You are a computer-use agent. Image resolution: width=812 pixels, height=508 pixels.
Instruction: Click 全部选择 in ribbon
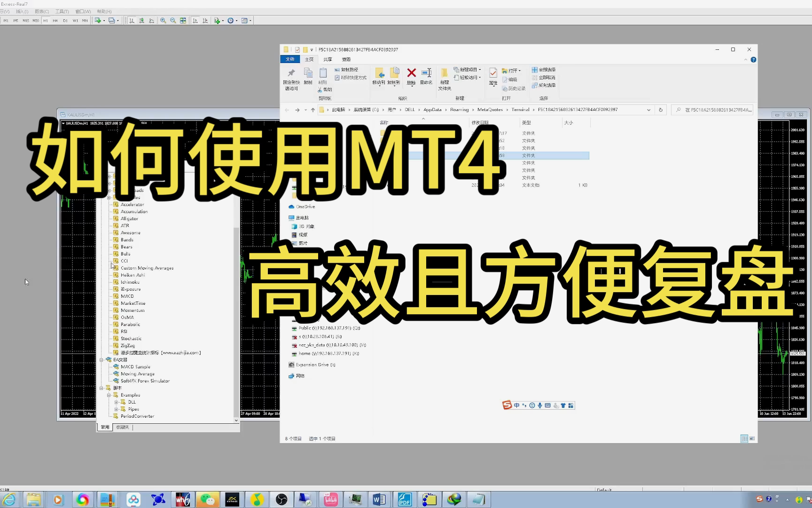point(544,70)
